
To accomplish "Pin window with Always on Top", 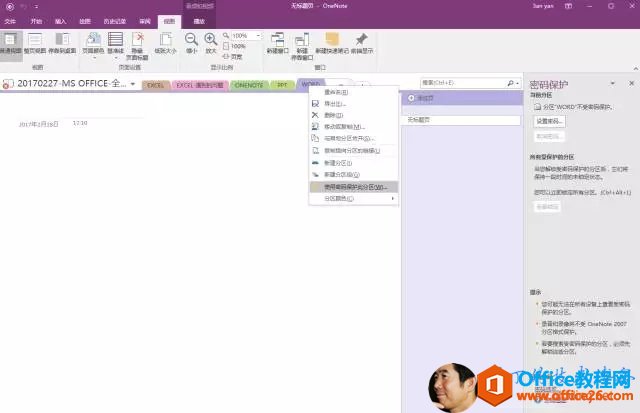I will [x=362, y=44].
